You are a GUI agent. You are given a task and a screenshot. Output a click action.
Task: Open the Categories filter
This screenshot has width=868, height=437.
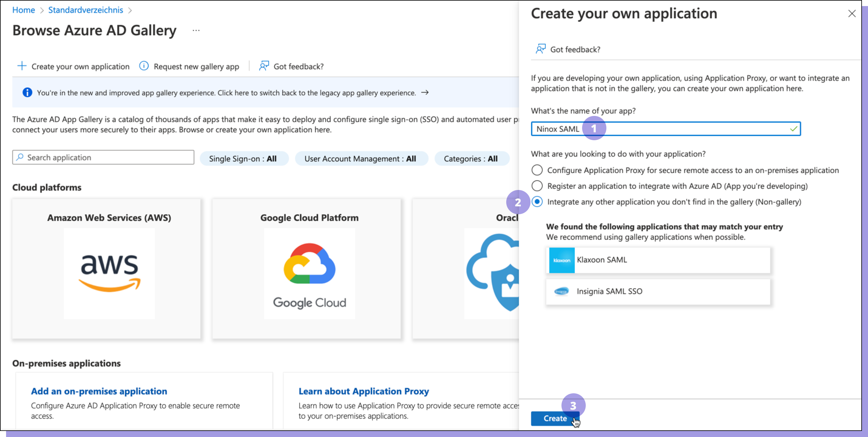pos(471,159)
